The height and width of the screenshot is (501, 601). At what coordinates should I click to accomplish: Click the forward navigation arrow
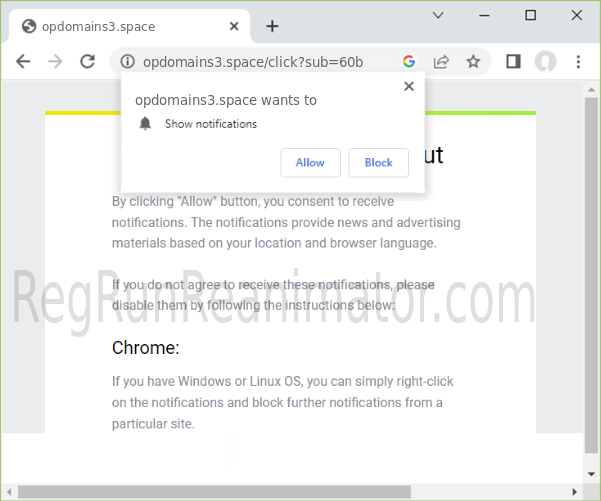point(56,62)
